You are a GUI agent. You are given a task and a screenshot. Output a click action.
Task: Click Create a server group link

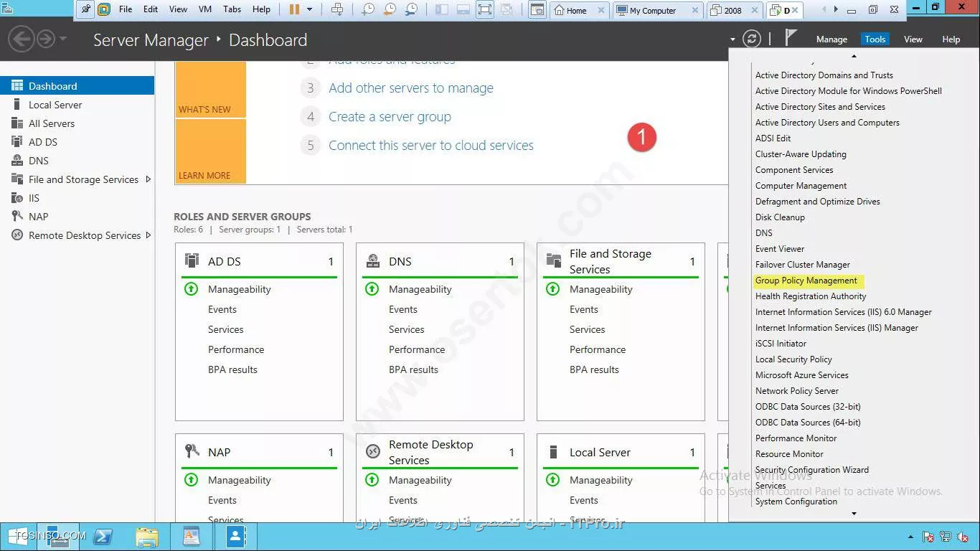pos(390,117)
